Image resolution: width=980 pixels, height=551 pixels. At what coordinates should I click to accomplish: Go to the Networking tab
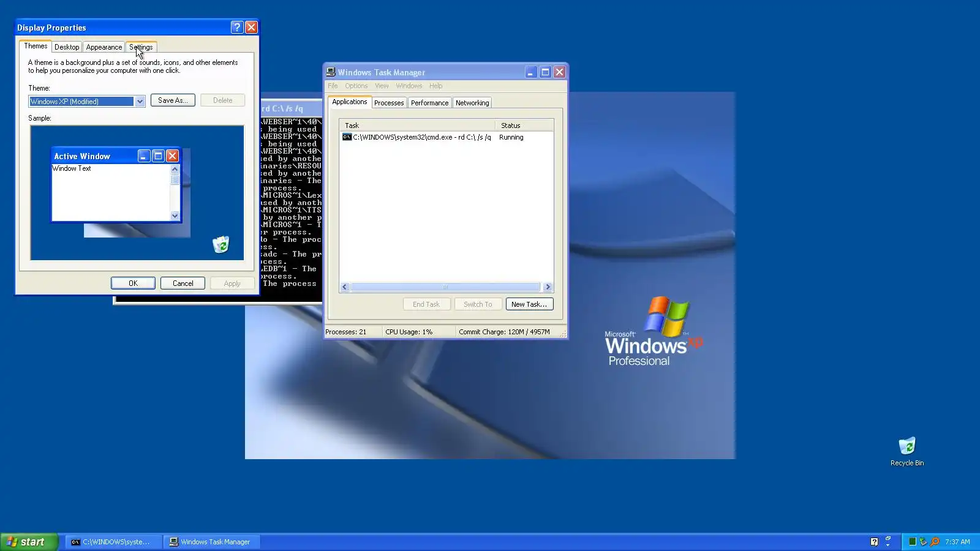pyautogui.click(x=472, y=103)
